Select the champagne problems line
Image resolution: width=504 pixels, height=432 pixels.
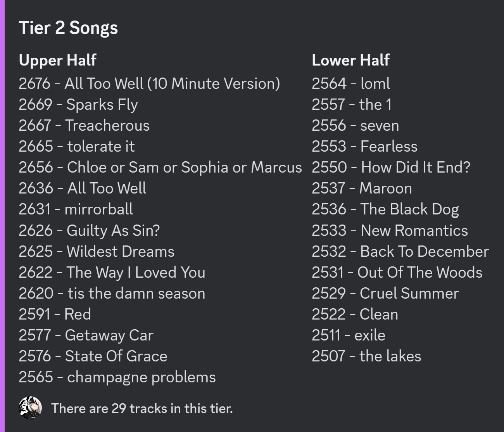pyautogui.click(x=117, y=377)
